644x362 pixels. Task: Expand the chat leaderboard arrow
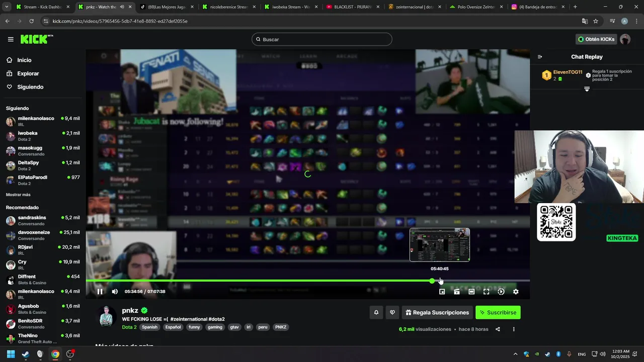click(587, 89)
